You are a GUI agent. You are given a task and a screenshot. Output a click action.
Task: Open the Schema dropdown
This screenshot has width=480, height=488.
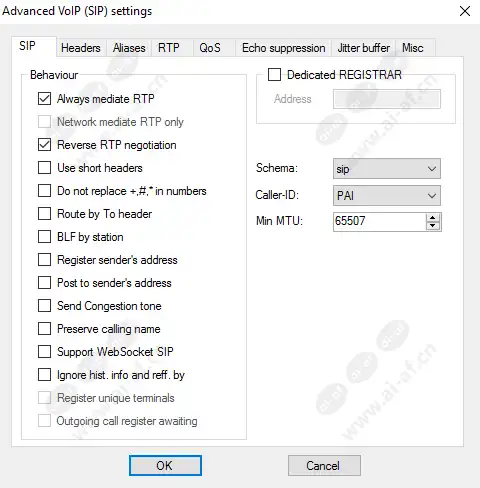coord(387,169)
